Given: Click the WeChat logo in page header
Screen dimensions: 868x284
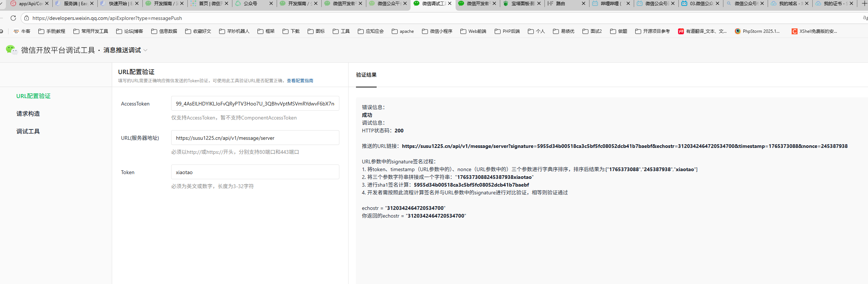Looking at the screenshot, I should click(11, 50).
